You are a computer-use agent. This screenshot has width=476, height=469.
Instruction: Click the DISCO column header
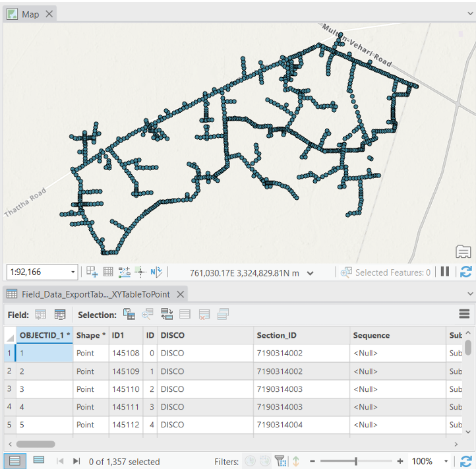pos(205,335)
